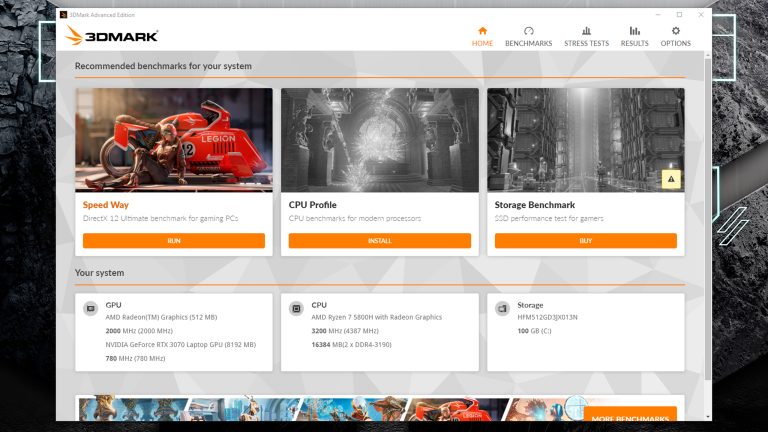
Task: Maximize the 3DMark window
Action: point(679,15)
